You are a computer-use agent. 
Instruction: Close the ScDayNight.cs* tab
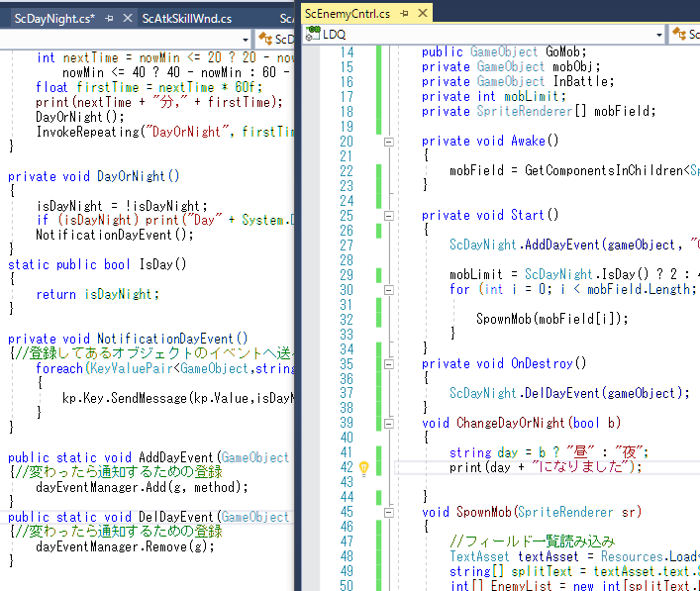coord(128,18)
